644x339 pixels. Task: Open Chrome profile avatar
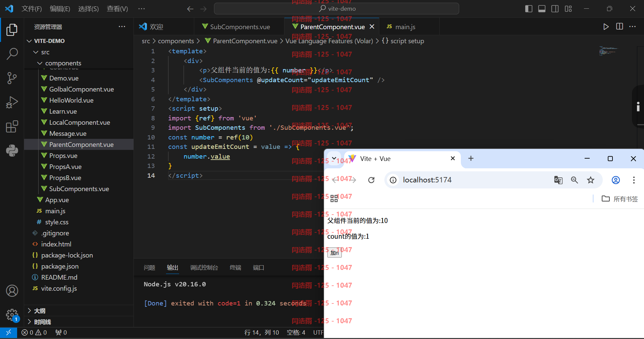[x=616, y=180]
